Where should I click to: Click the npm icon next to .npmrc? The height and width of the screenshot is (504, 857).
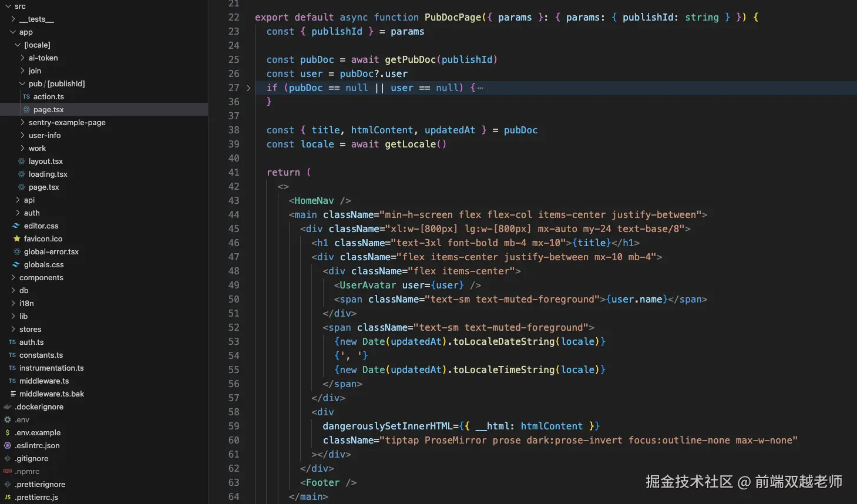point(8,471)
